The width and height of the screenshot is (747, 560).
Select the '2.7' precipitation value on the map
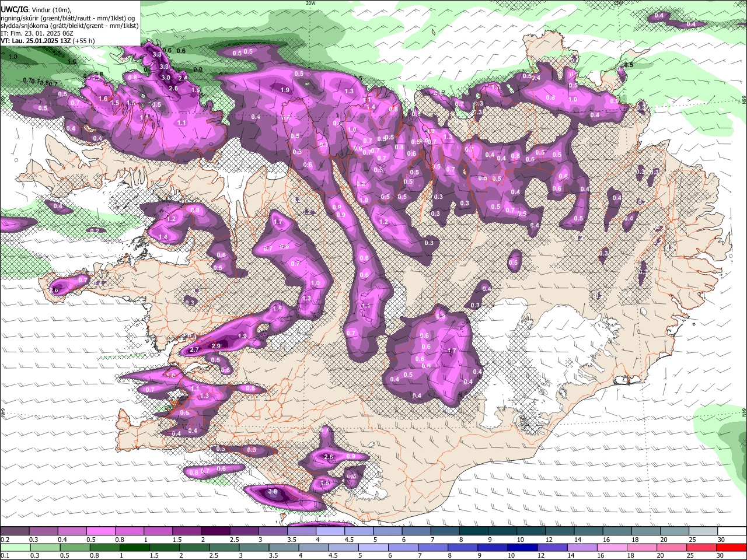[x=195, y=349]
